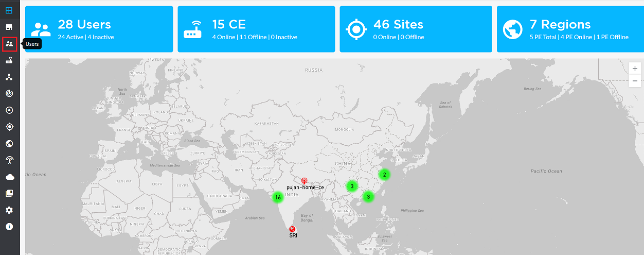Zoom in on the map
The height and width of the screenshot is (255, 644).
tap(635, 69)
